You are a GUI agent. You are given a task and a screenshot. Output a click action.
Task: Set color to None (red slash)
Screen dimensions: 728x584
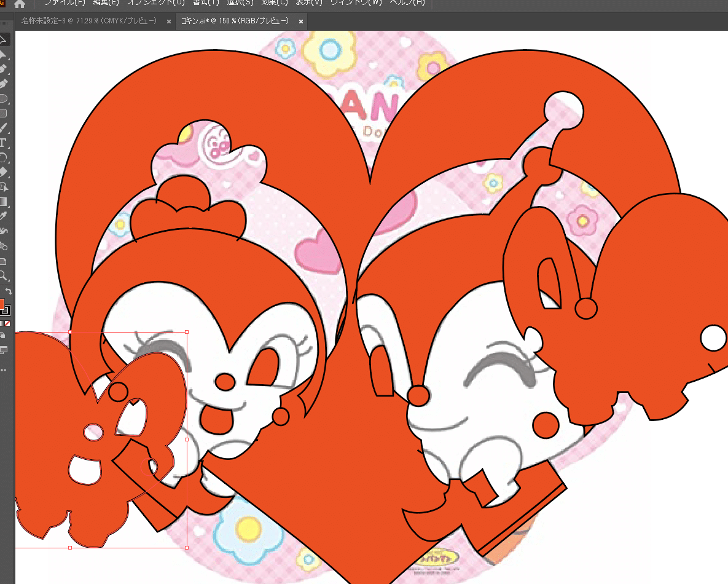pos(7,323)
